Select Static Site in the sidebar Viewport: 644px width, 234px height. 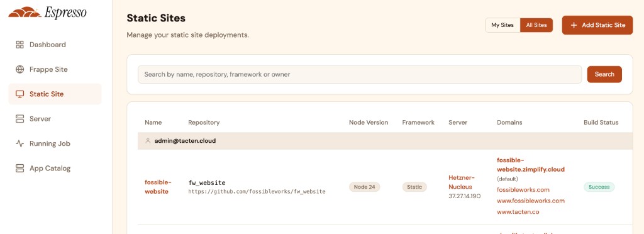[55, 94]
